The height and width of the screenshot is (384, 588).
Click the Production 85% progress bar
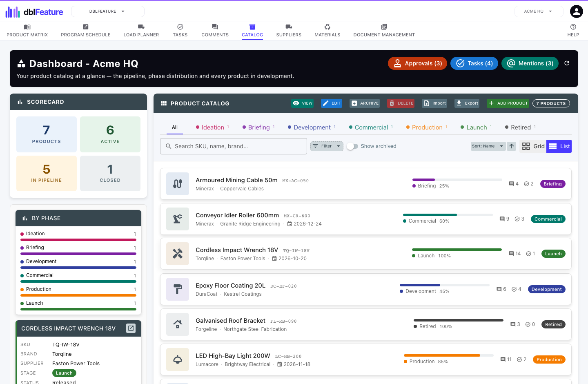point(449,355)
